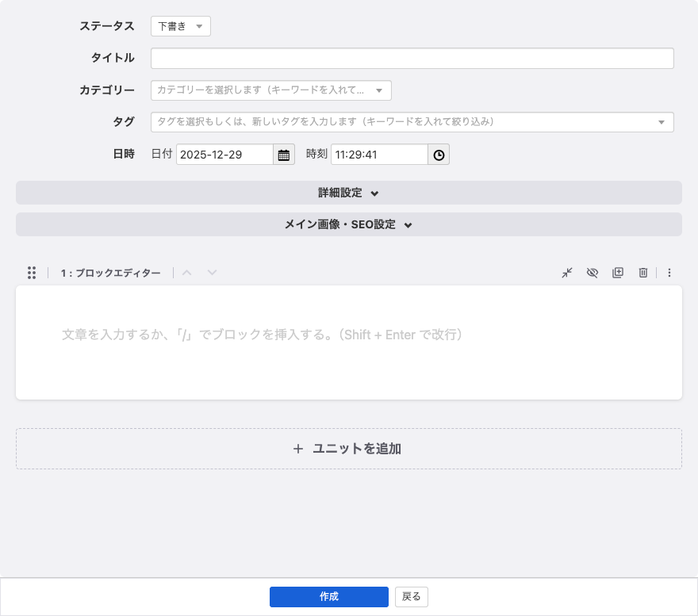Move block editor unit down
Viewport: 698px width, 616px height.
pos(212,273)
